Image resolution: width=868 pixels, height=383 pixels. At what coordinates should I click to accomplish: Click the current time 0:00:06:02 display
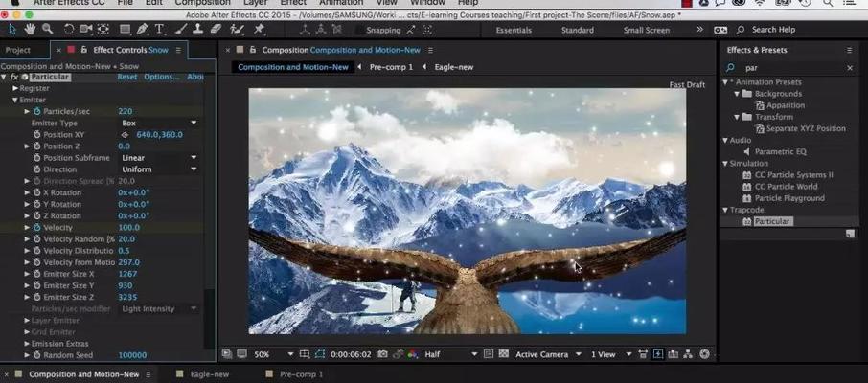click(351, 354)
